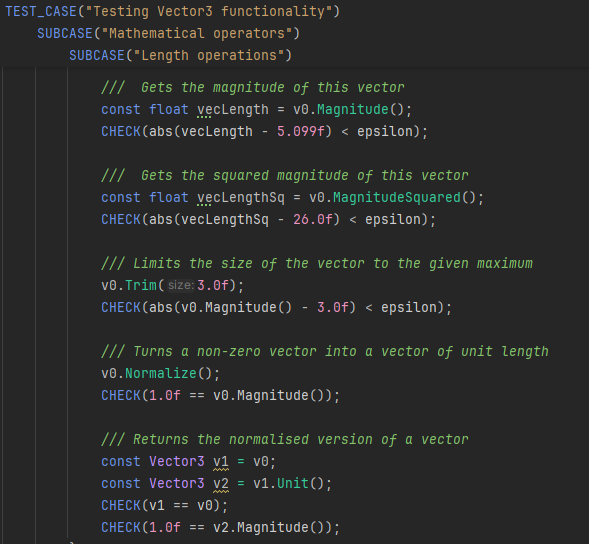The height and width of the screenshot is (544, 589).
Task: Click the SUBCASE "Mathematical operators" sticky line
Action: click(168, 33)
